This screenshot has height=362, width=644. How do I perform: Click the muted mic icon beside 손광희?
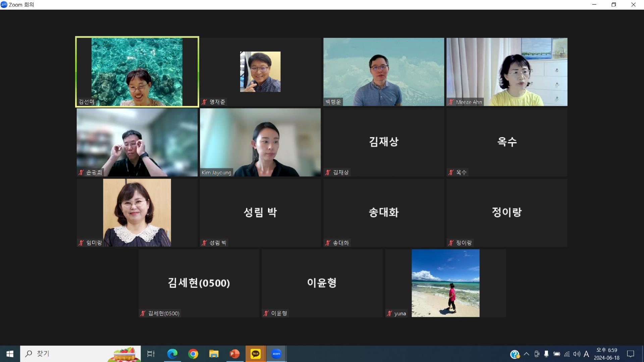(81, 172)
